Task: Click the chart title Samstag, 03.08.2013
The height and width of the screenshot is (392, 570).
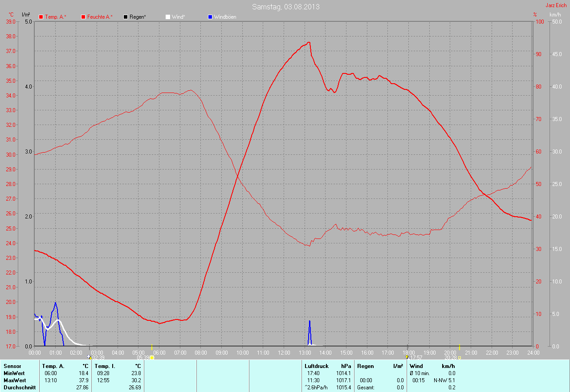Action: [285, 7]
